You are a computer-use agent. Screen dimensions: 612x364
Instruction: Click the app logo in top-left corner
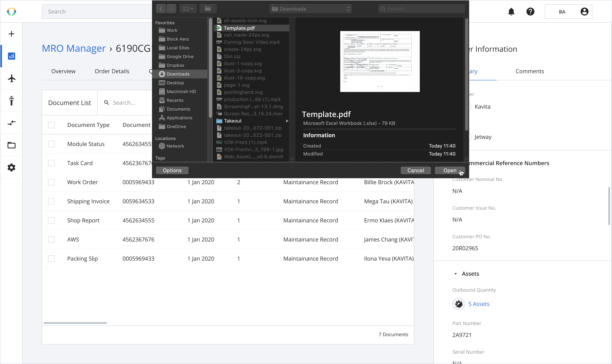[x=11, y=12]
